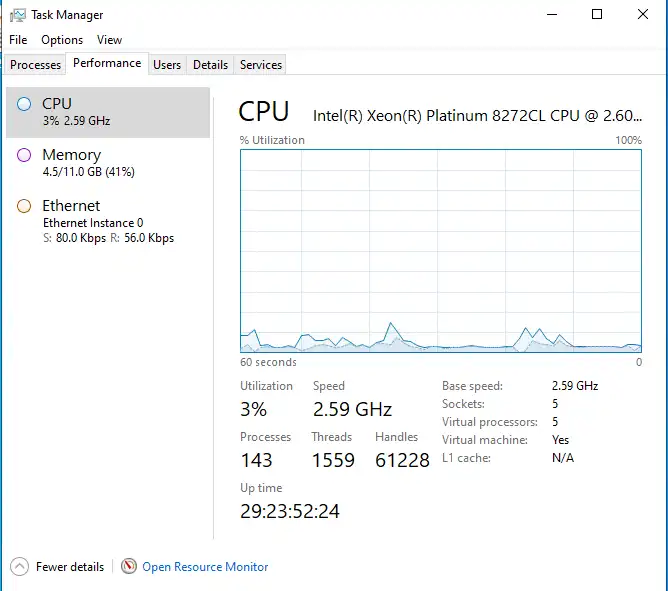Image resolution: width=668 pixels, height=591 pixels.
Task: Click the CPU utilization graph
Action: (x=441, y=251)
